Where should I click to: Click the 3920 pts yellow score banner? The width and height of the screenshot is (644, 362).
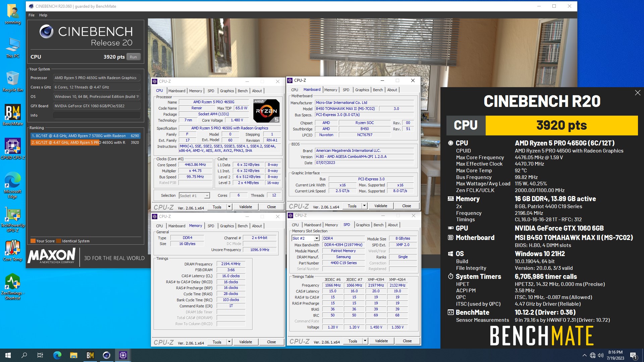tap(561, 125)
